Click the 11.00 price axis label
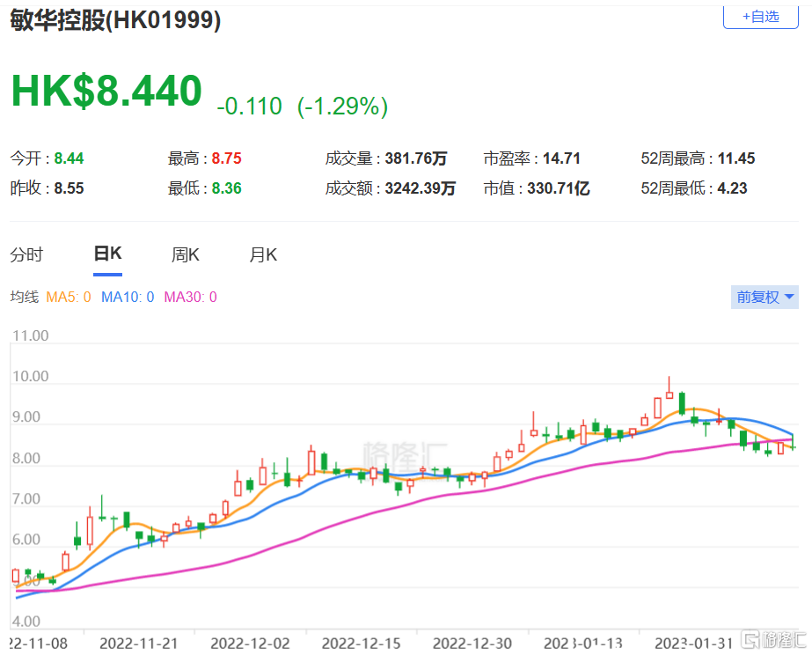 tap(31, 335)
